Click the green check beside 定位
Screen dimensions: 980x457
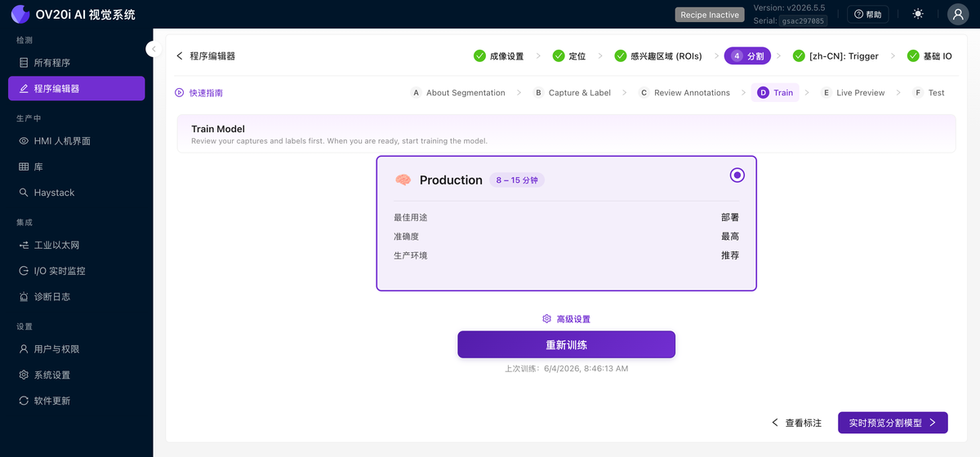click(559, 56)
